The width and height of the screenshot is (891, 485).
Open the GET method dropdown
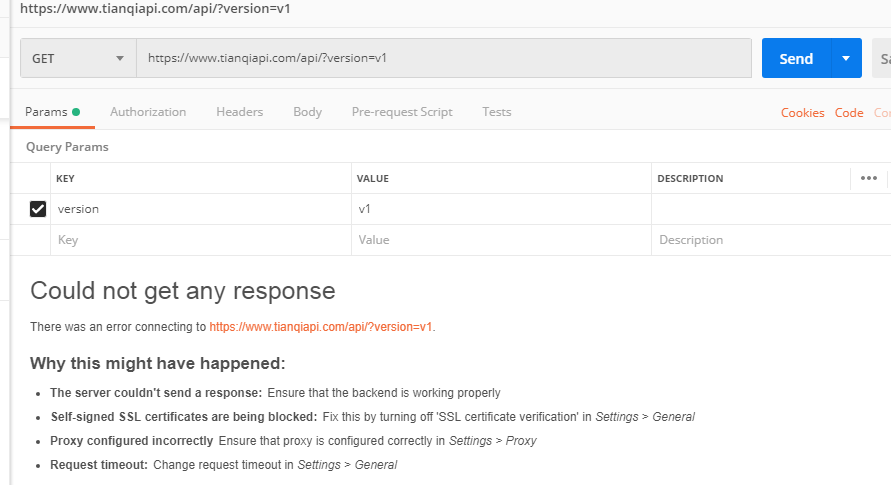78,58
